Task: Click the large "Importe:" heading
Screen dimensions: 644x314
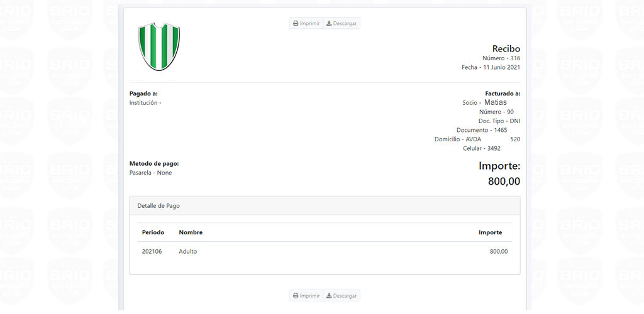Action: pyautogui.click(x=499, y=166)
